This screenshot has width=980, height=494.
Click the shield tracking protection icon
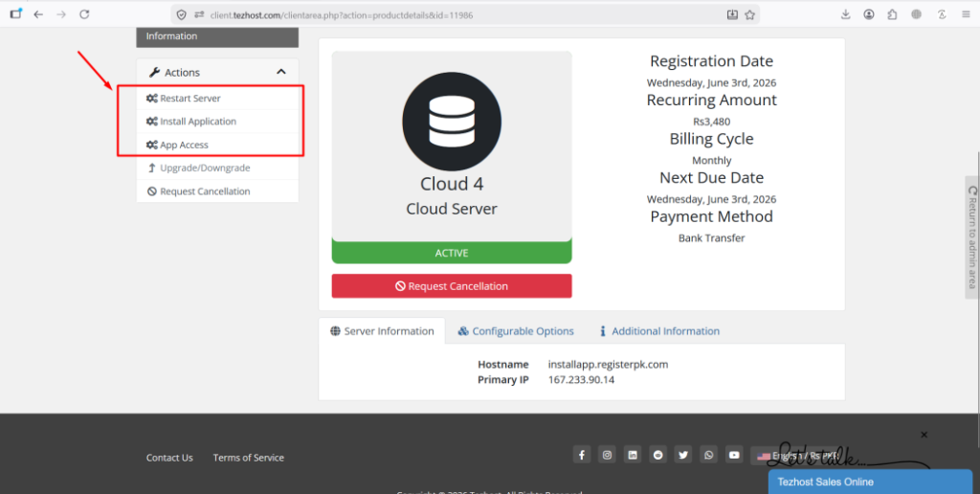[x=181, y=15]
